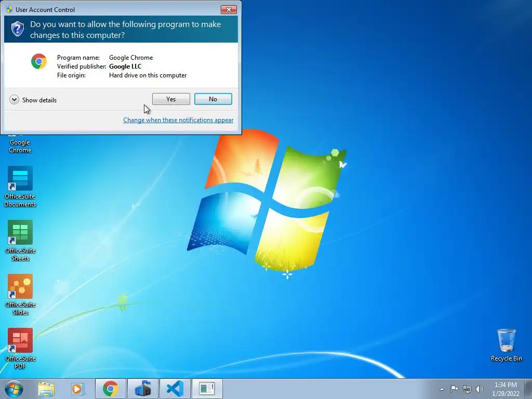Click Yes in User Account Control dialog
The width and height of the screenshot is (532, 399).
tap(171, 99)
